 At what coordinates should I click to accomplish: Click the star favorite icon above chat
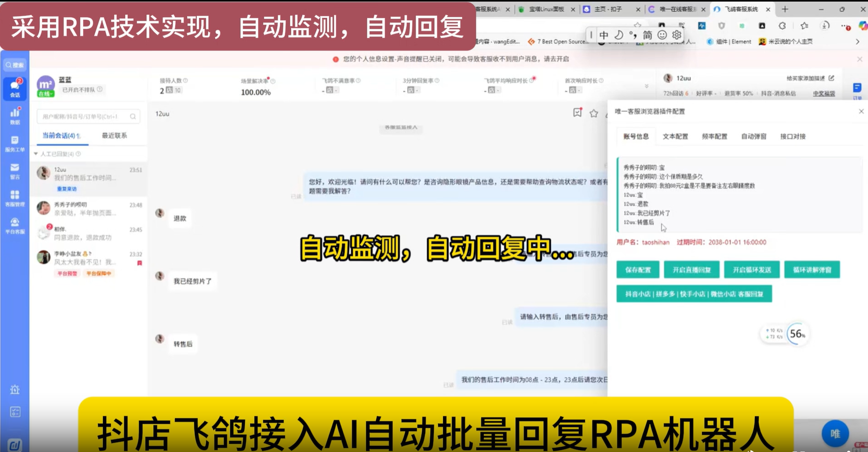pos(593,113)
